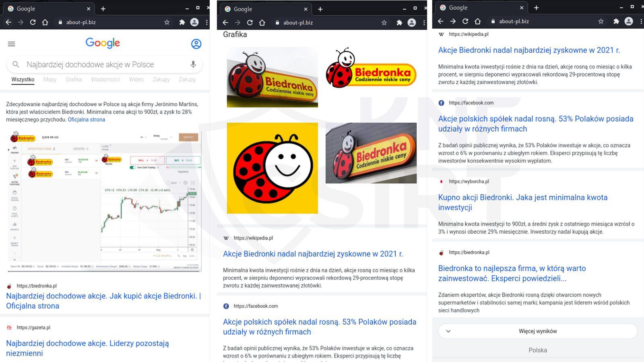Open the Google account profile icon

pos(196,44)
